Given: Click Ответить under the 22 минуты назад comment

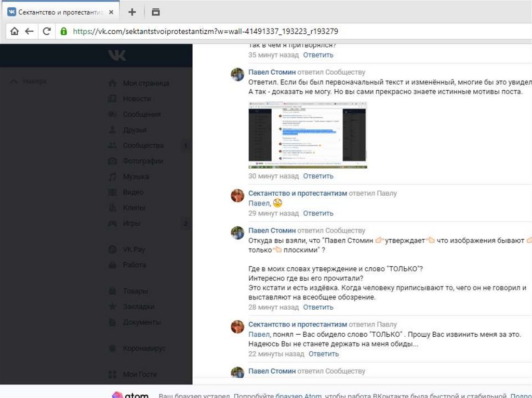Looking at the screenshot, I should click(323, 354).
